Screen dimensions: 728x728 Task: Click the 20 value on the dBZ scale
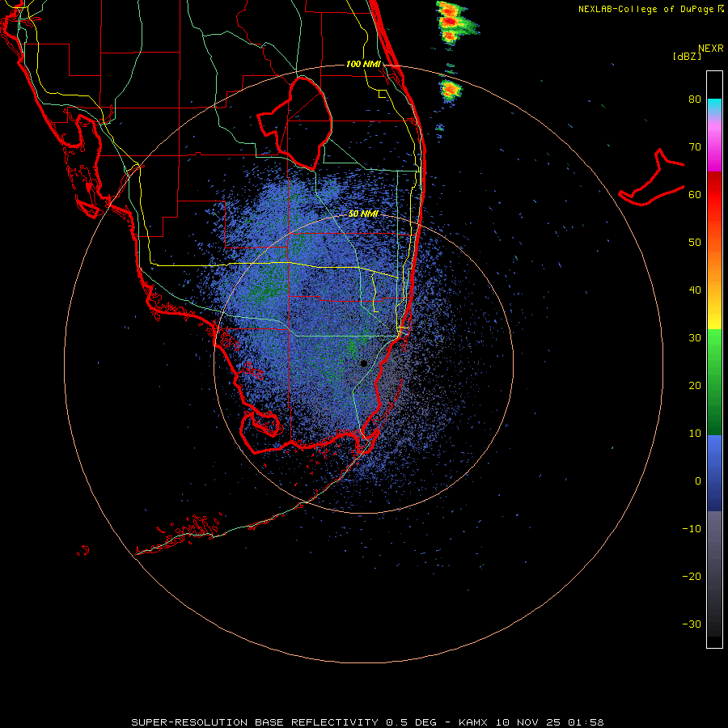click(695, 386)
